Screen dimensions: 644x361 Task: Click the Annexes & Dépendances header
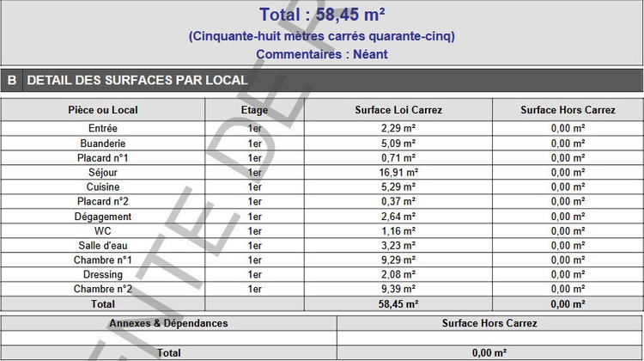point(168,323)
